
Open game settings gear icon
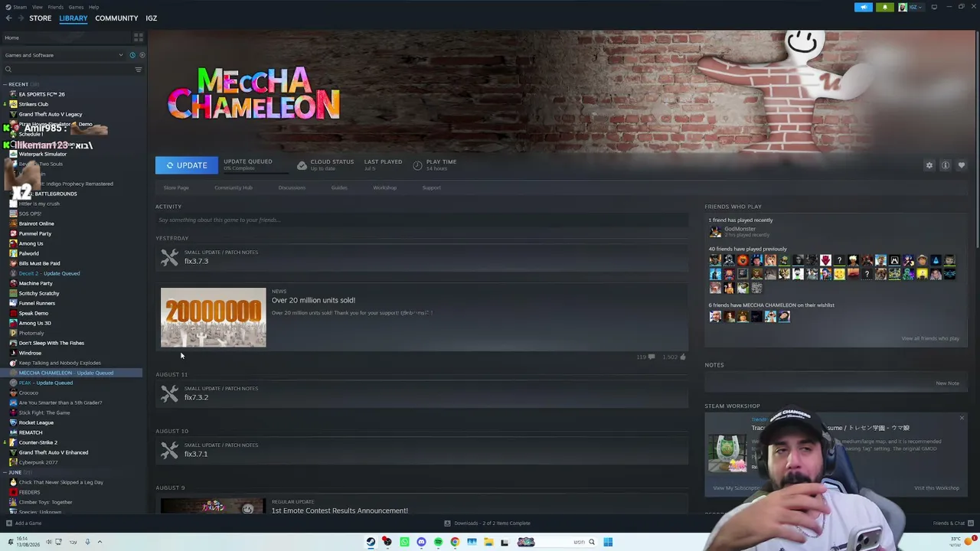(x=929, y=165)
